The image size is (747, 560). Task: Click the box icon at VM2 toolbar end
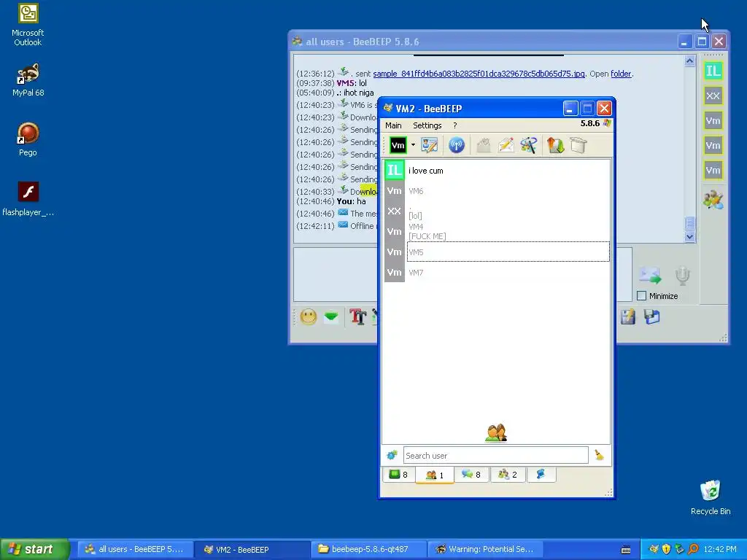tap(578, 145)
